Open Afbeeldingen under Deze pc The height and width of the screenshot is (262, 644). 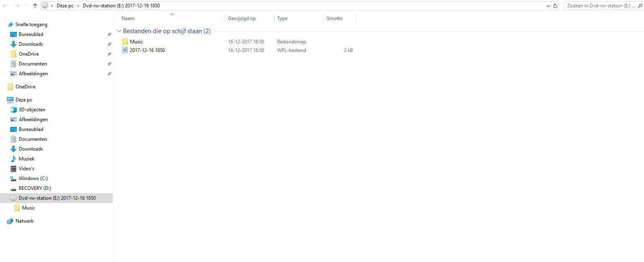click(x=33, y=120)
